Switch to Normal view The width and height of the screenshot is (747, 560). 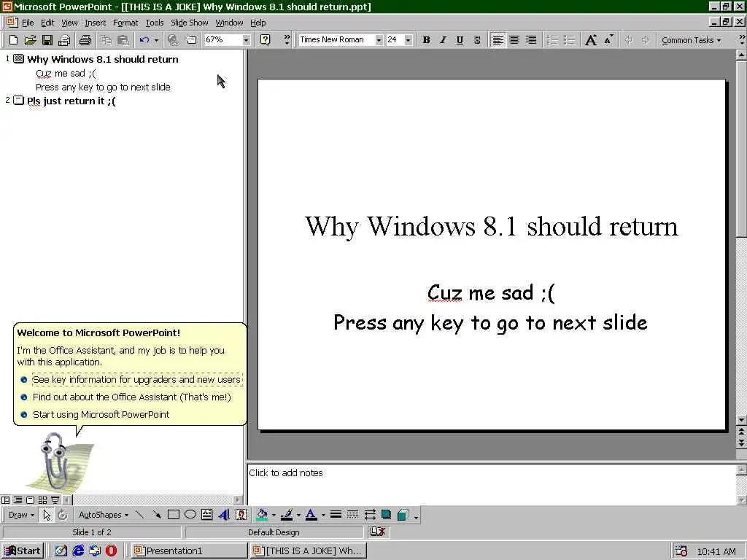(5, 499)
